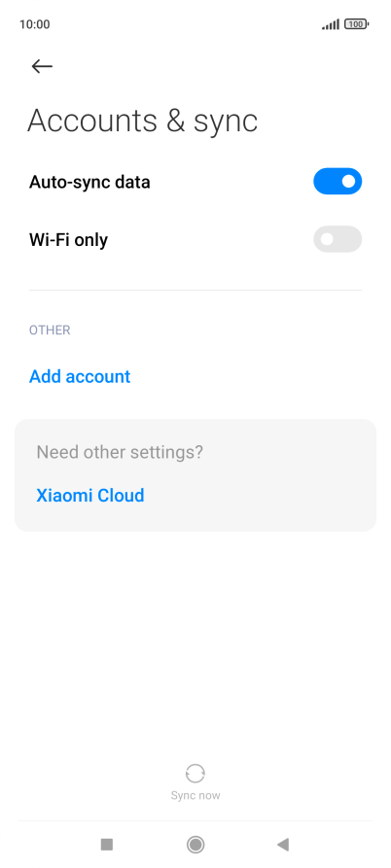Go back using the top-left arrow
Screen dimensions: 391x868
pyautogui.click(x=42, y=66)
